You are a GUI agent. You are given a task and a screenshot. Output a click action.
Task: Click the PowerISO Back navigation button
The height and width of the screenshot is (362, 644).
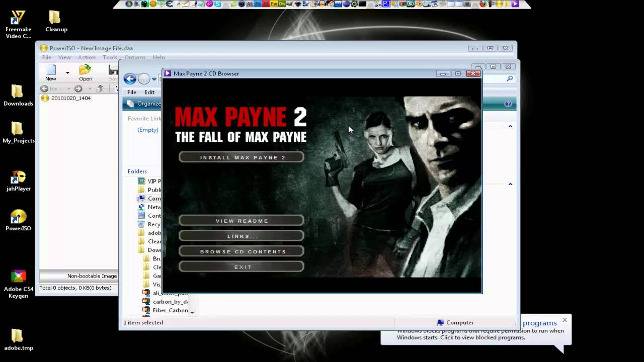coord(51,88)
